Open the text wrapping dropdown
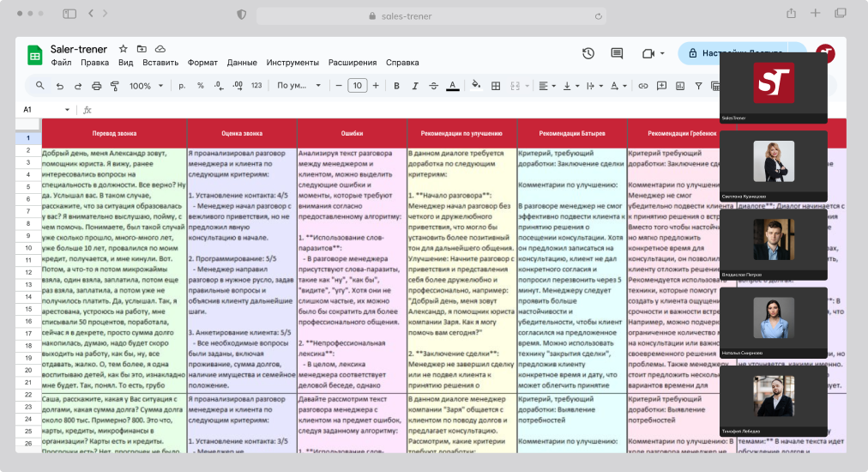Image resolution: width=868 pixels, height=472 pixels. point(594,86)
